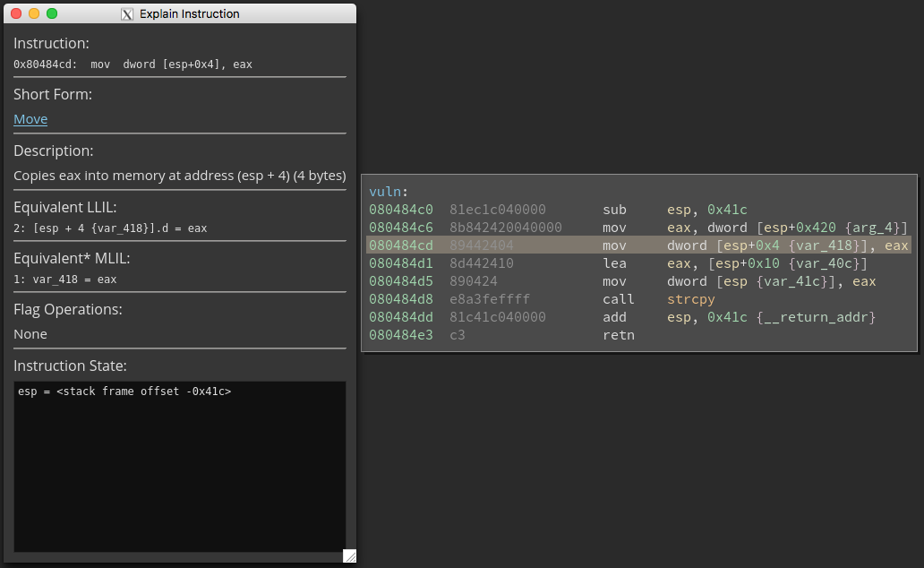The width and height of the screenshot is (924, 568).
Task: Click the __return_addr annotation
Action: coord(817,317)
